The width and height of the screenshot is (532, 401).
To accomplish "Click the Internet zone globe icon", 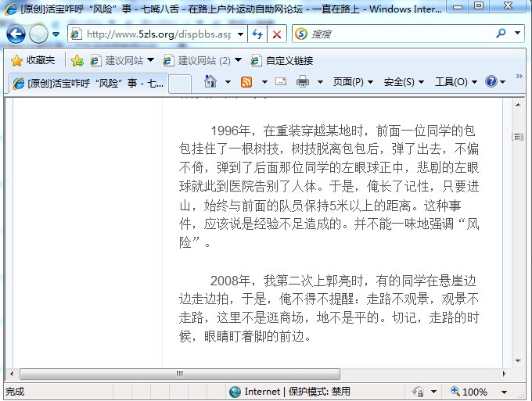I will click(235, 392).
